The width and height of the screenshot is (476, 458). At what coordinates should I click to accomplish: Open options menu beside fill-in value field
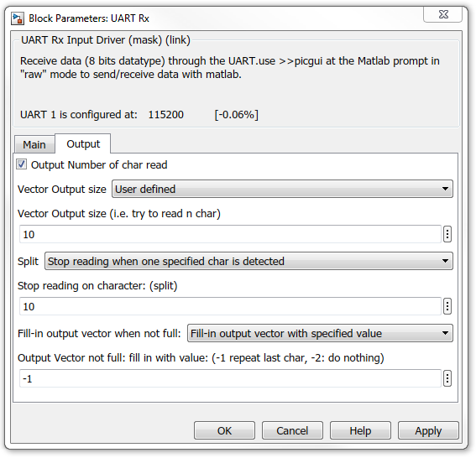pyautogui.click(x=447, y=378)
